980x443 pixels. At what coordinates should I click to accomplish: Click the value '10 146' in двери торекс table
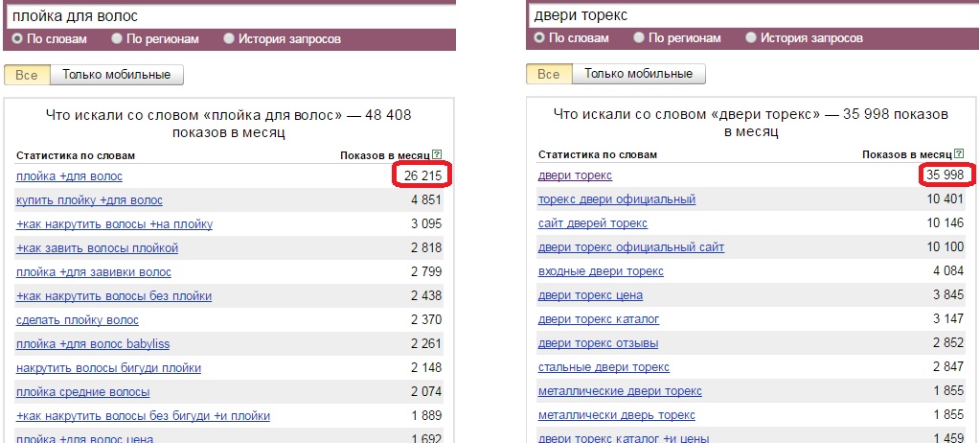click(x=945, y=223)
